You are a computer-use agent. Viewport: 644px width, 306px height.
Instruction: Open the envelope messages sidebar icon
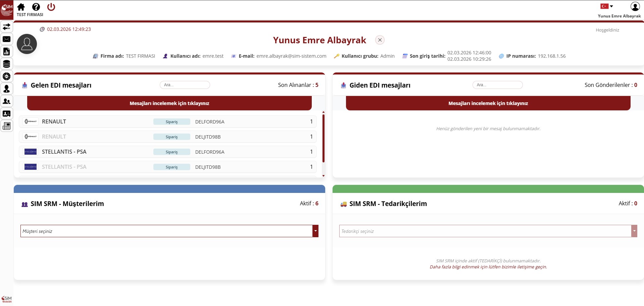pos(6,39)
